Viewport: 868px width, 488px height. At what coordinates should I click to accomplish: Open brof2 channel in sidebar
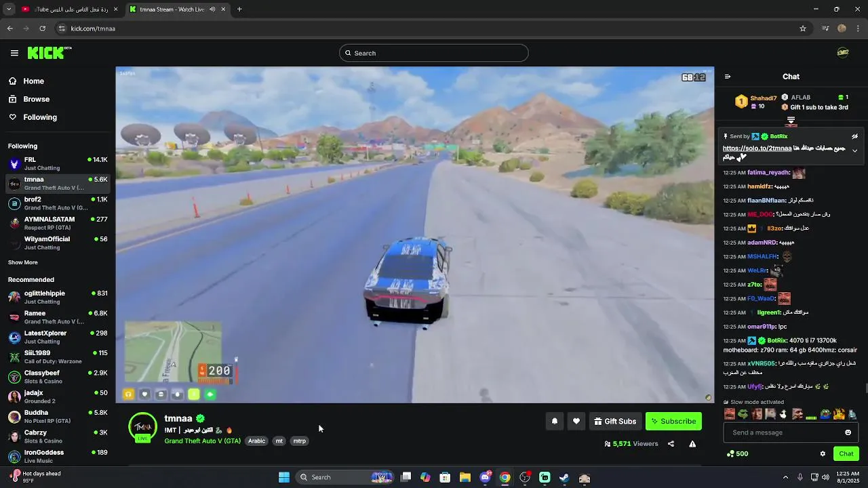click(58, 203)
